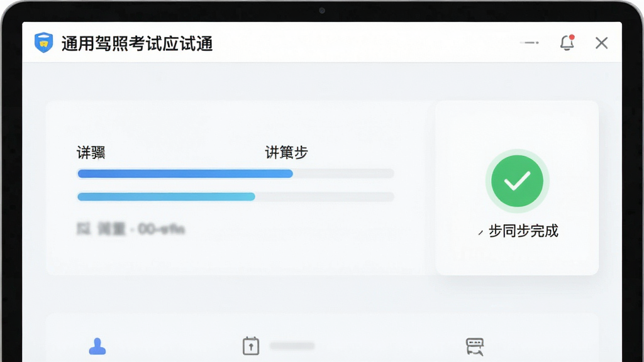644x362 pixels.
Task: Open the notification bell
Action: 567,43
